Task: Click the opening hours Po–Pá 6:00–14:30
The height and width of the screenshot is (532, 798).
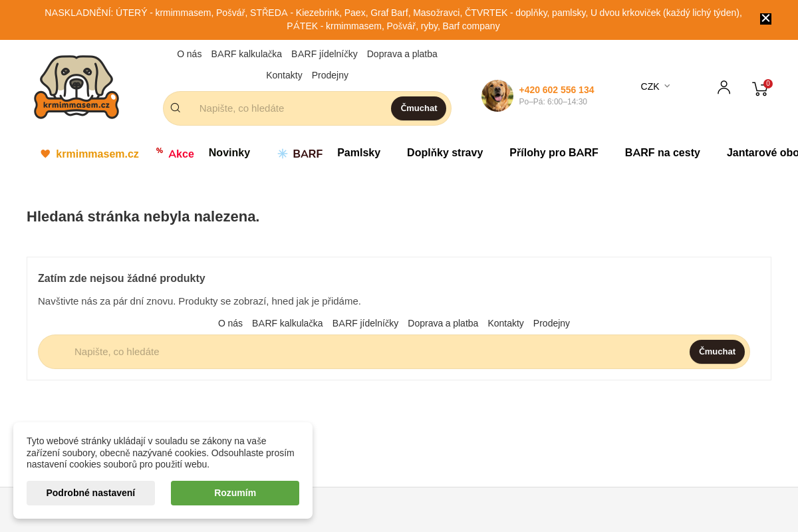Action: click(553, 102)
